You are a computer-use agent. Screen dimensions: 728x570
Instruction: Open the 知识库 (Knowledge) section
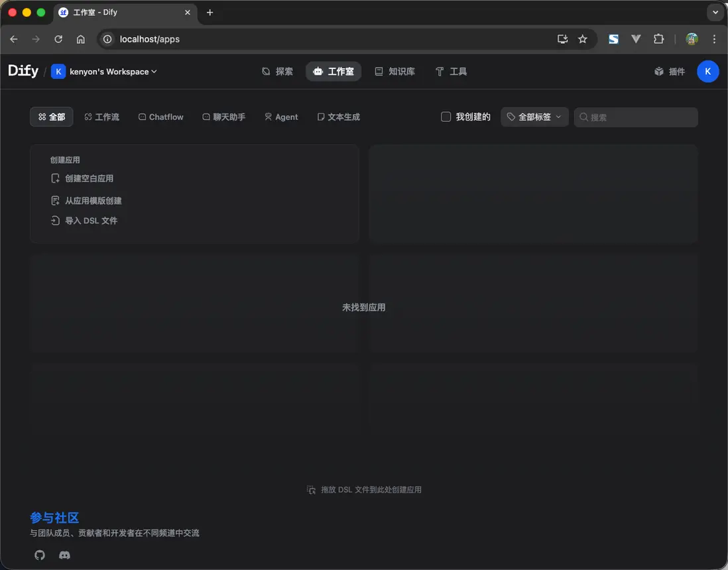click(395, 71)
